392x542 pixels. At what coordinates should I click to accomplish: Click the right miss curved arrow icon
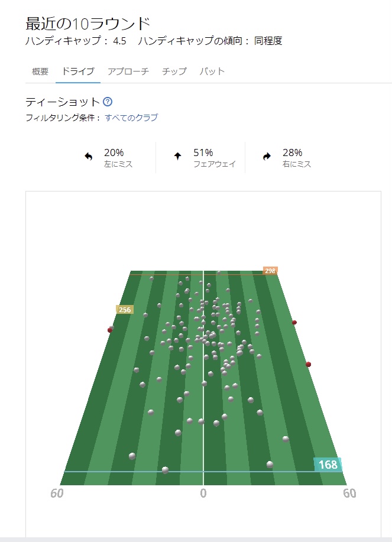tap(266, 157)
